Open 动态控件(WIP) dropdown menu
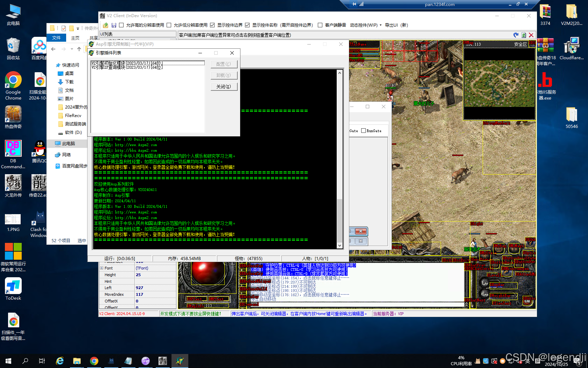588x368 pixels. click(x=366, y=25)
